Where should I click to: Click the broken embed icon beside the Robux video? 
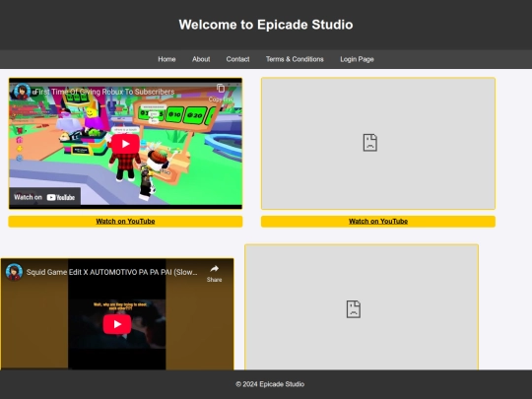tap(369, 143)
